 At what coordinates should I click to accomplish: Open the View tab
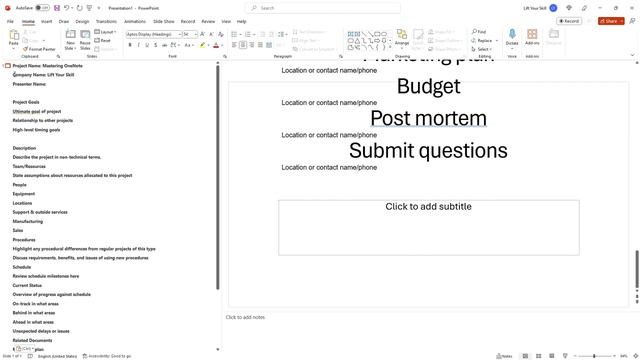click(226, 21)
